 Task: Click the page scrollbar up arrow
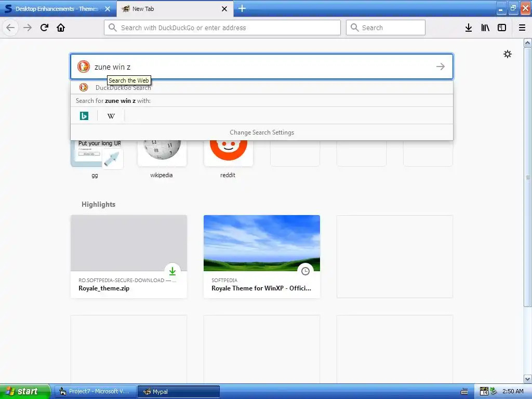(x=528, y=43)
